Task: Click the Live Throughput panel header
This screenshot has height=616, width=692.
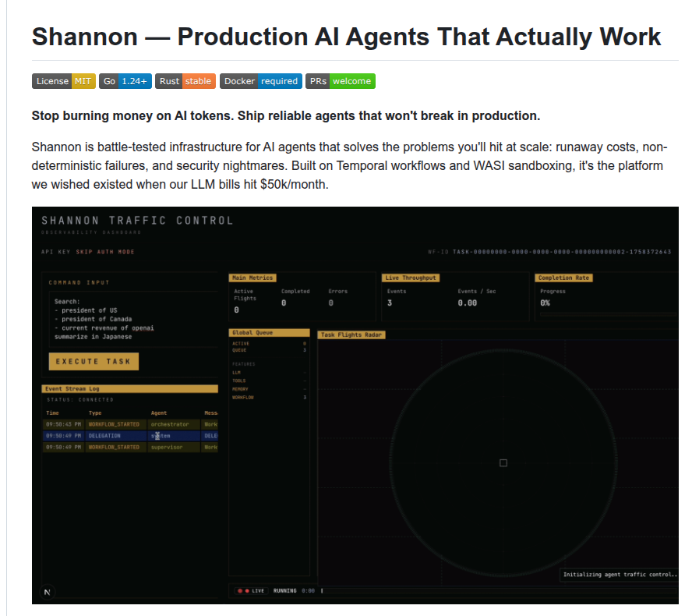Action: (411, 278)
